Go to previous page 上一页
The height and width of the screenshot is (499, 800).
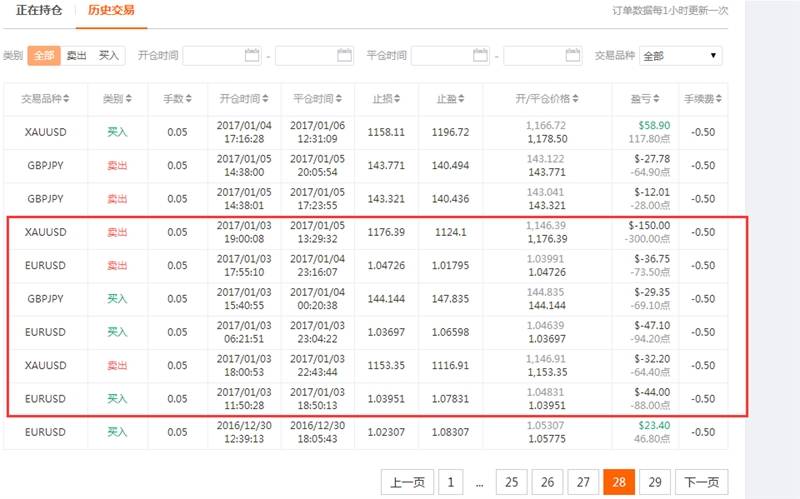pyautogui.click(x=407, y=482)
